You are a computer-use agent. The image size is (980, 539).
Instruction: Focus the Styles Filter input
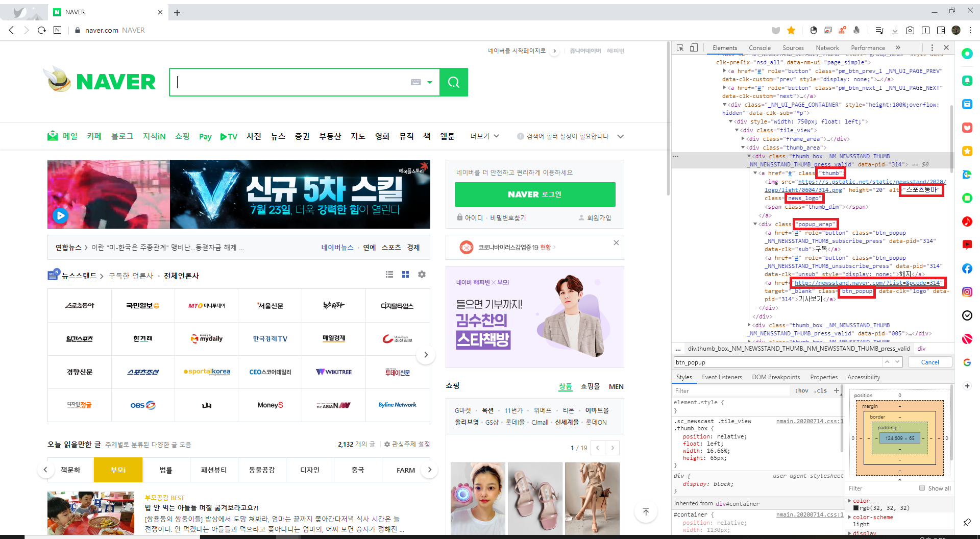pos(731,390)
